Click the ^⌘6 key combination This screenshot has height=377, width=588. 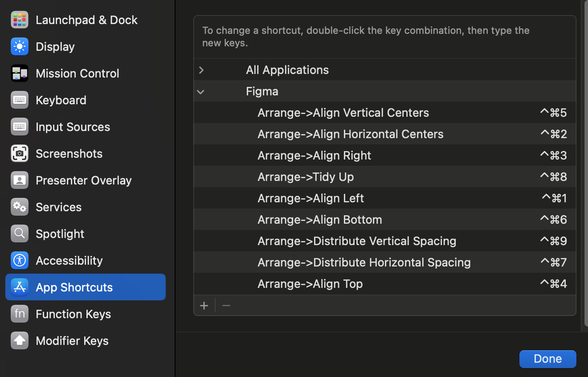553,220
